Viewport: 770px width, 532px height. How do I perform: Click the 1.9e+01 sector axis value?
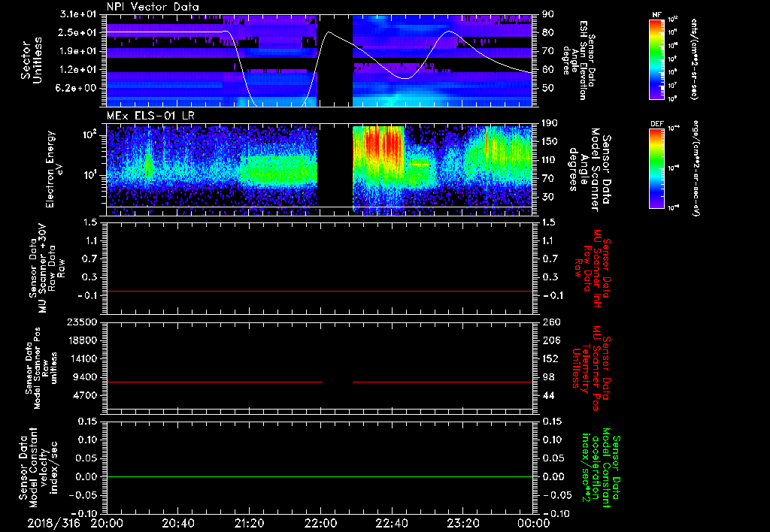pos(80,51)
